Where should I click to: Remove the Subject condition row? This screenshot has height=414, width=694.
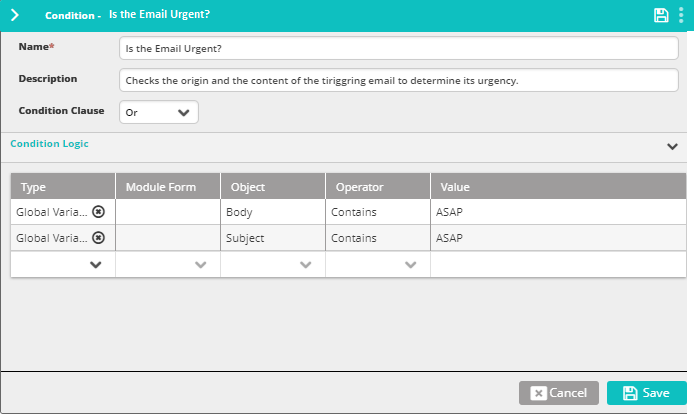click(98, 238)
